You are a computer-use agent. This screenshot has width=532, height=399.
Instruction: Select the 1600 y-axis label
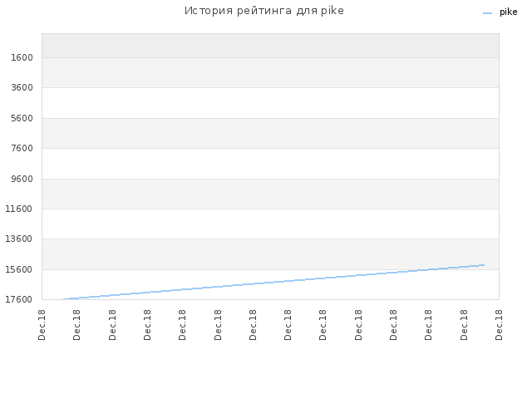click(x=22, y=57)
